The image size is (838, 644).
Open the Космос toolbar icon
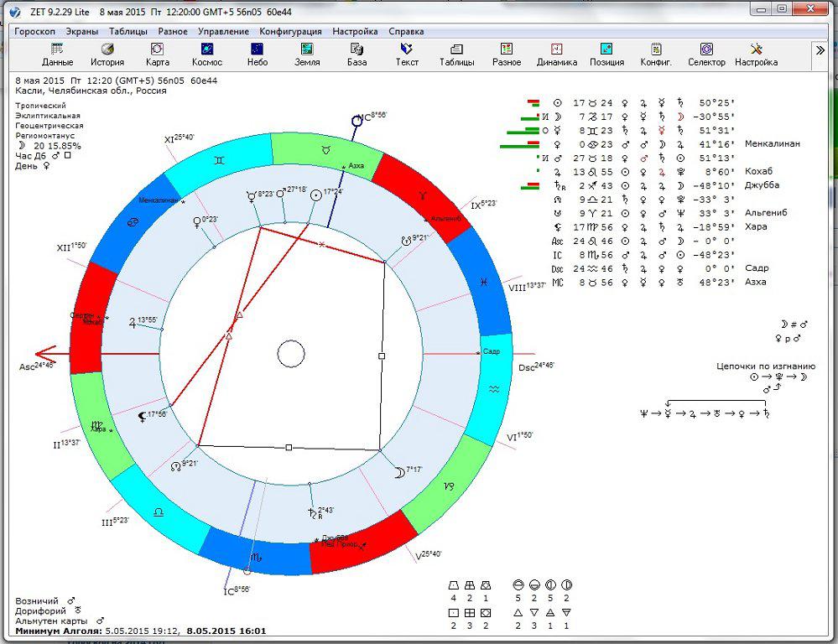(207, 55)
